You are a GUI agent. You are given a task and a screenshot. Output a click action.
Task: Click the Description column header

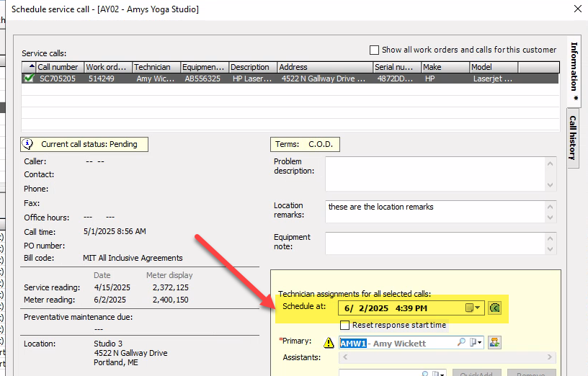pyautogui.click(x=253, y=67)
